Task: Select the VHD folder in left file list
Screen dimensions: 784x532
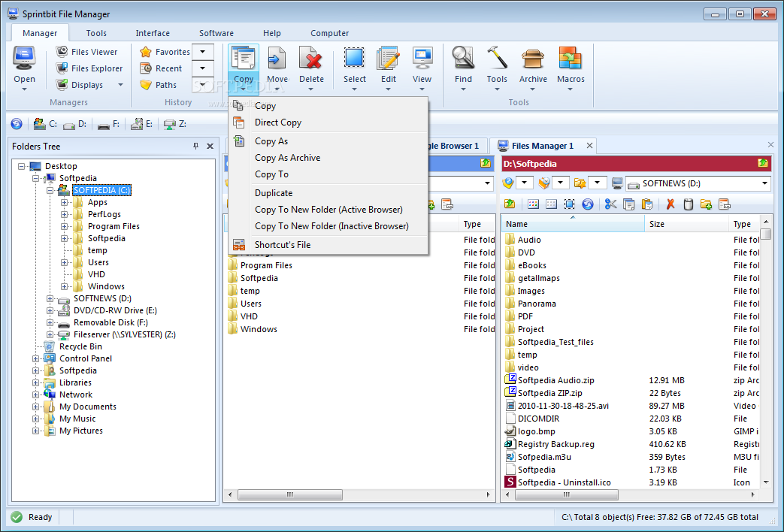Action: point(249,316)
